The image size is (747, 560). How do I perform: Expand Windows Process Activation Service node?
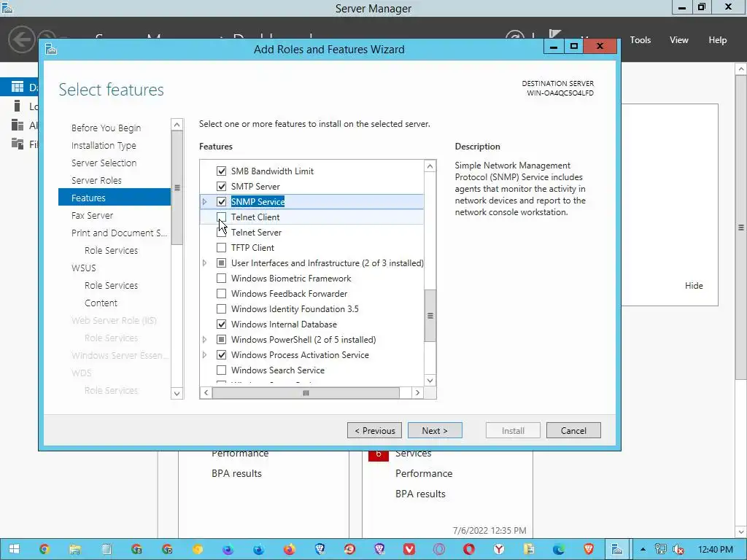tap(205, 355)
